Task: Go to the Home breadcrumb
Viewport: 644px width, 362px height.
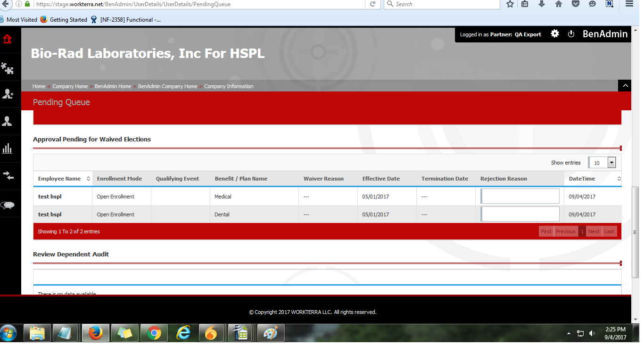Action: coord(39,86)
